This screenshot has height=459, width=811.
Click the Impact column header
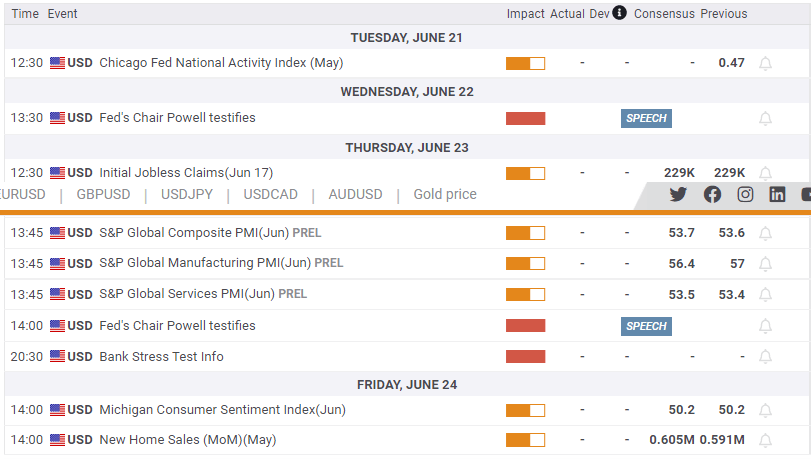click(x=525, y=14)
